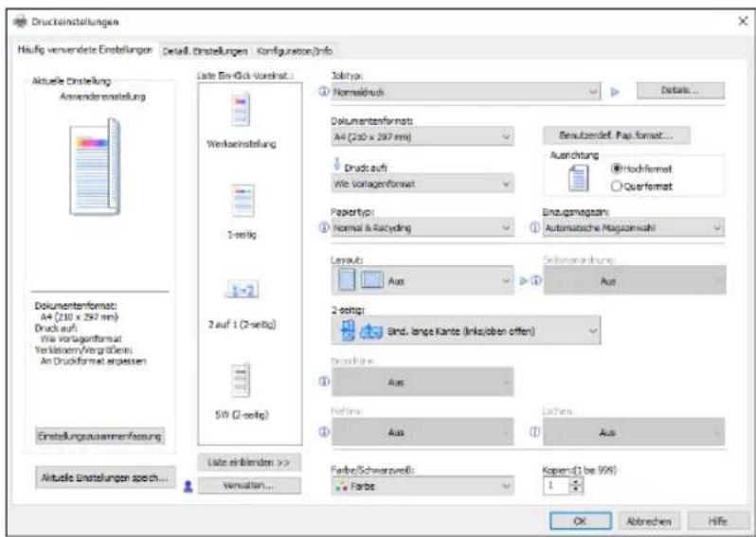Viewport: 756px width, 537px height.
Task: Select Hochformat orientation
Action: coord(641,169)
